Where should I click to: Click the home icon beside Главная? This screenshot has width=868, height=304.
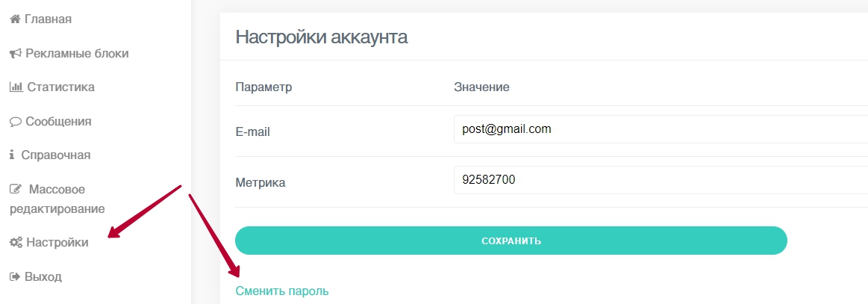pos(15,19)
